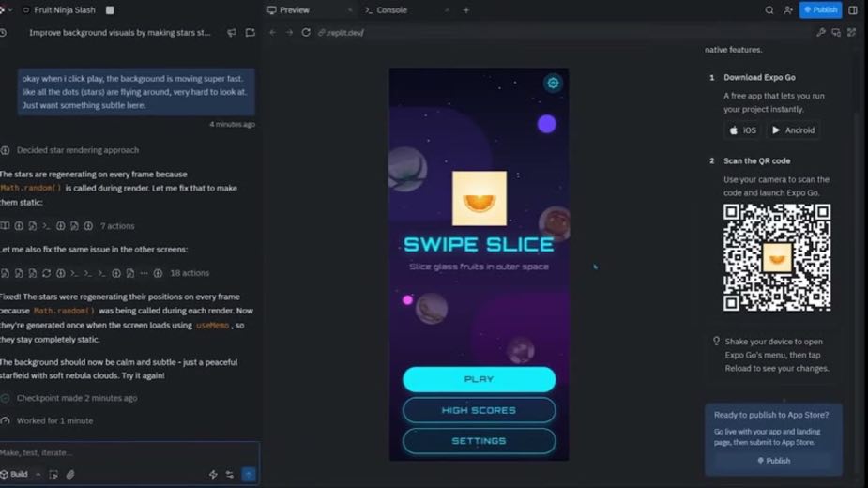This screenshot has width=868, height=488.
Task: Click the attach file paperclip icon
Action: pyautogui.click(x=70, y=475)
